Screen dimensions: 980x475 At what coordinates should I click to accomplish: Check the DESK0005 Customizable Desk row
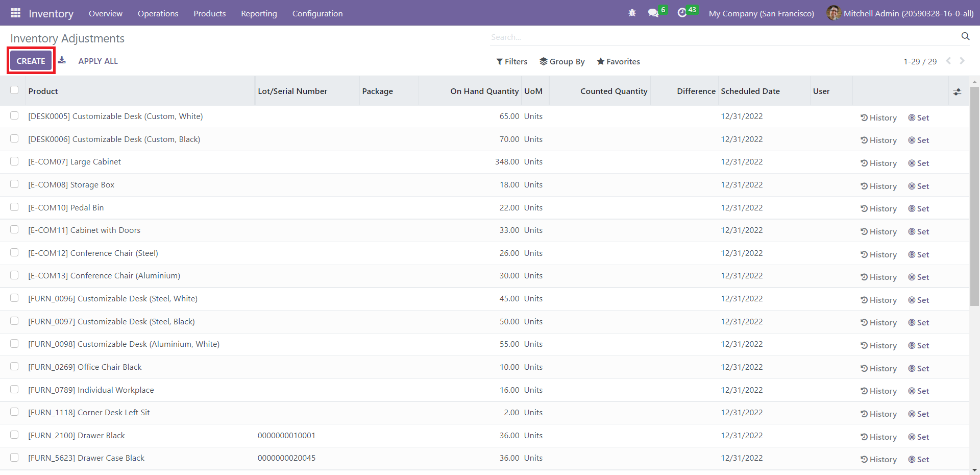[14, 115]
